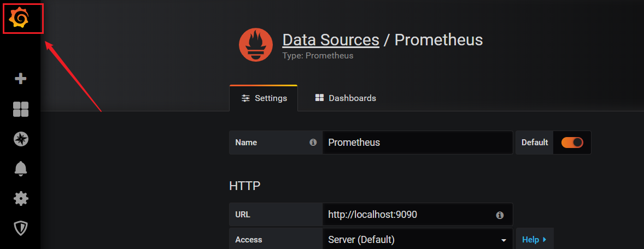The image size is (644, 249).
Task: Click info icon next to Name label
Action: tap(313, 143)
